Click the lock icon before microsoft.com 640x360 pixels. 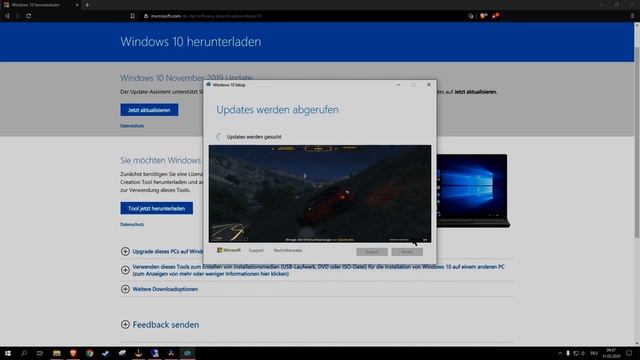[x=146, y=16]
